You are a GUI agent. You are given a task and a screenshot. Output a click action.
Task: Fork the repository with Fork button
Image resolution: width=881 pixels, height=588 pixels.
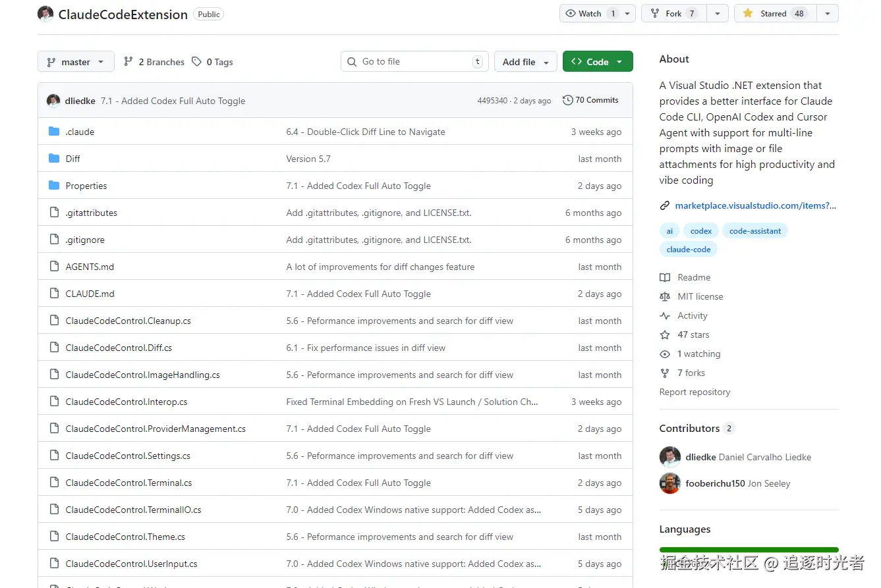(x=673, y=13)
